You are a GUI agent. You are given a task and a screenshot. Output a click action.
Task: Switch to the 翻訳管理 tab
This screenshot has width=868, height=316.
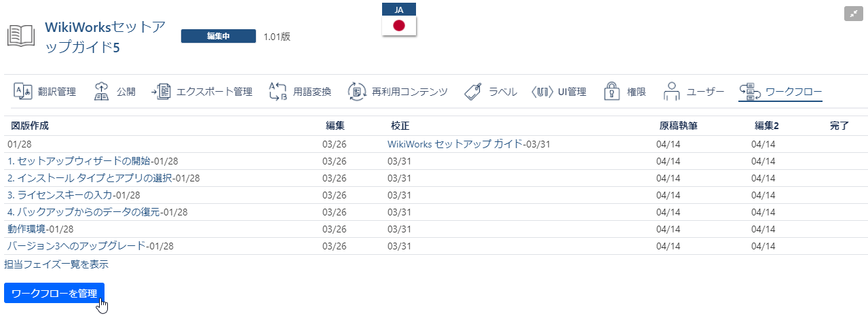pyautogui.click(x=57, y=92)
